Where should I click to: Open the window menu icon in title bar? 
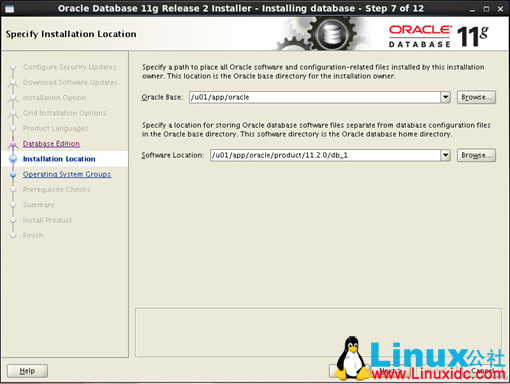coord(9,9)
